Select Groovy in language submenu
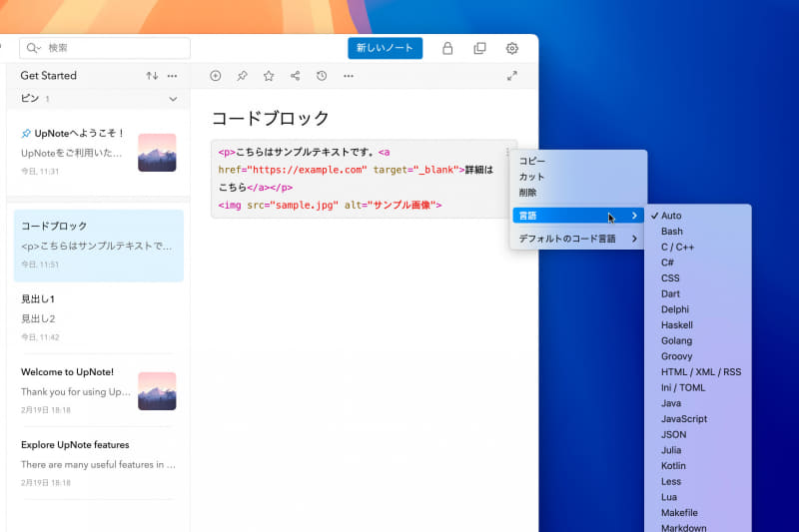This screenshot has height=532, width=799. 697,356
